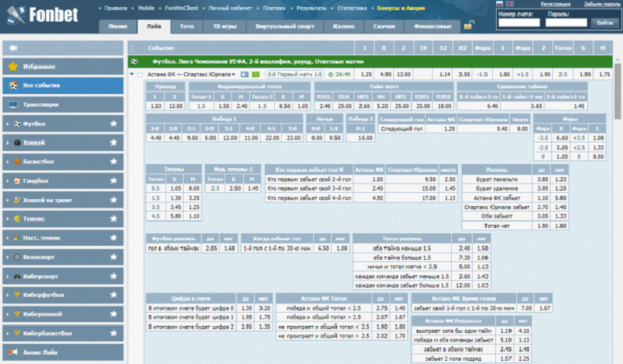Select 3.85 yes odds for Будет пенальти

(542, 179)
